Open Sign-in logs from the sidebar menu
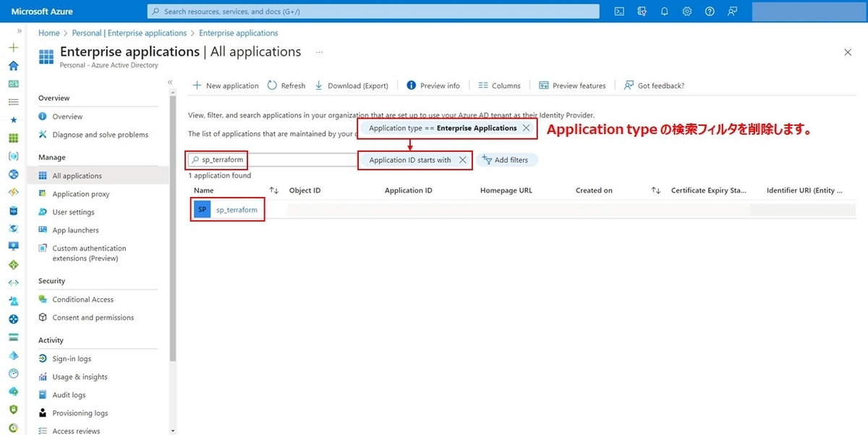Screen dimensions: 868x435 coord(71,358)
